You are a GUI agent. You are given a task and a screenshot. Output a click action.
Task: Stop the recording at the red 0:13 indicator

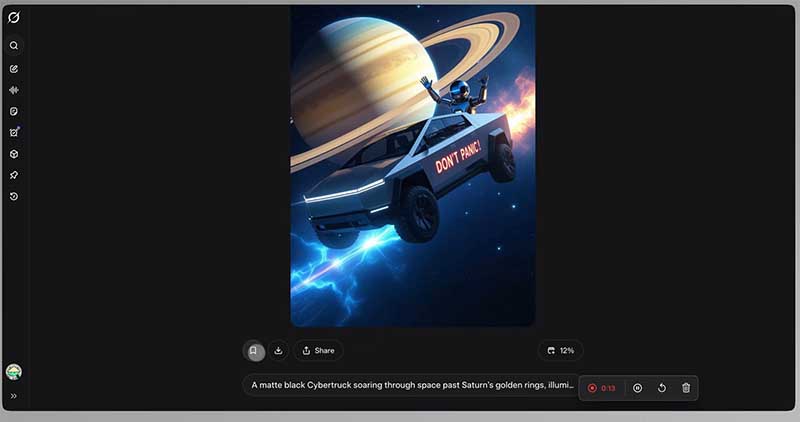(602, 388)
